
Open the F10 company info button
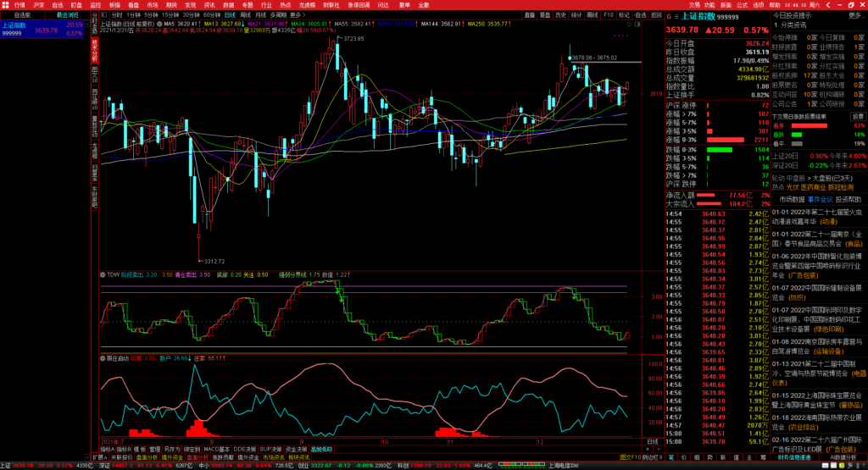609,15
